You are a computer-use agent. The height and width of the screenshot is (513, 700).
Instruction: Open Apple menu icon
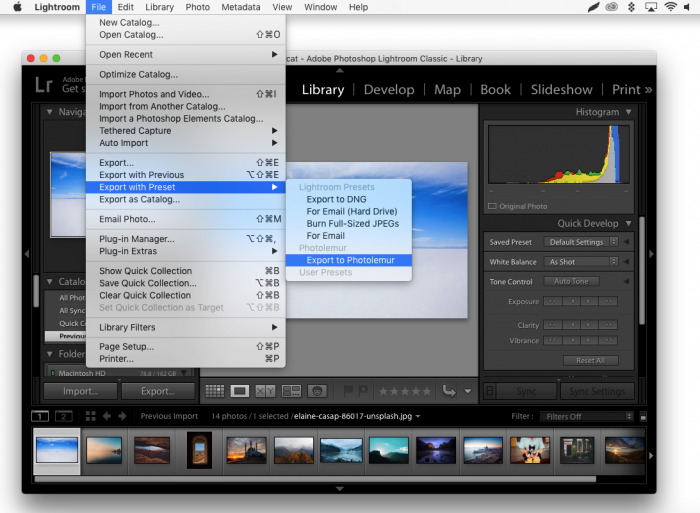tap(17, 7)
